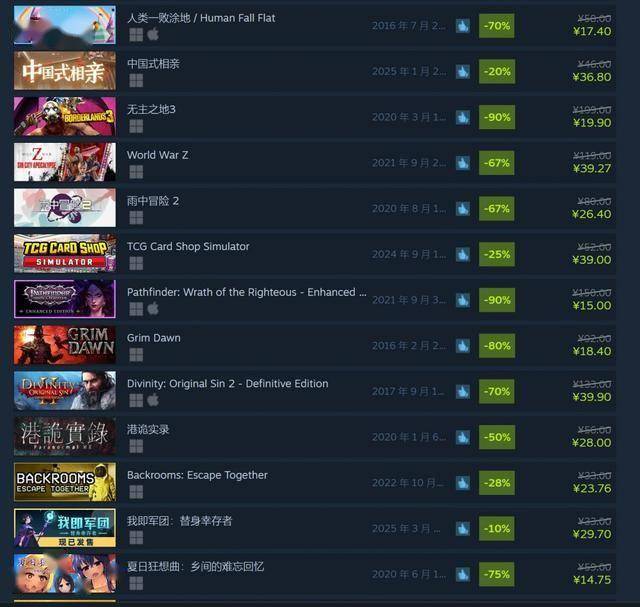Open Divinity: Original Sin 2 - Definitive Edition title
640x607 pixels.
click(x=227, y=384)
